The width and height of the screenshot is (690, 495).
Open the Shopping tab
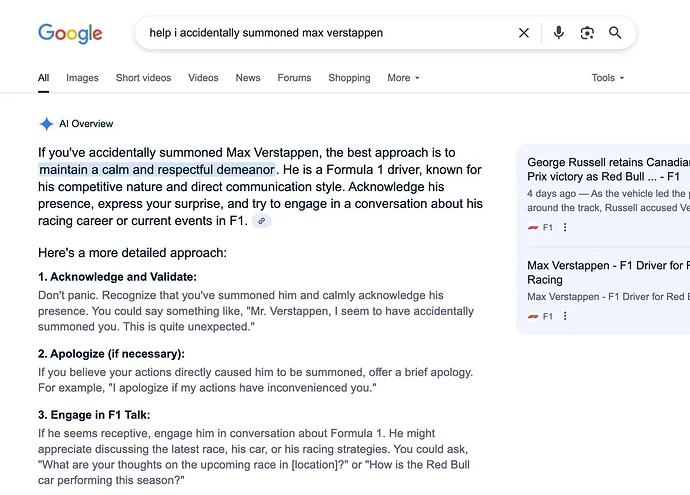pyautogui.click(x=349, y=78)
